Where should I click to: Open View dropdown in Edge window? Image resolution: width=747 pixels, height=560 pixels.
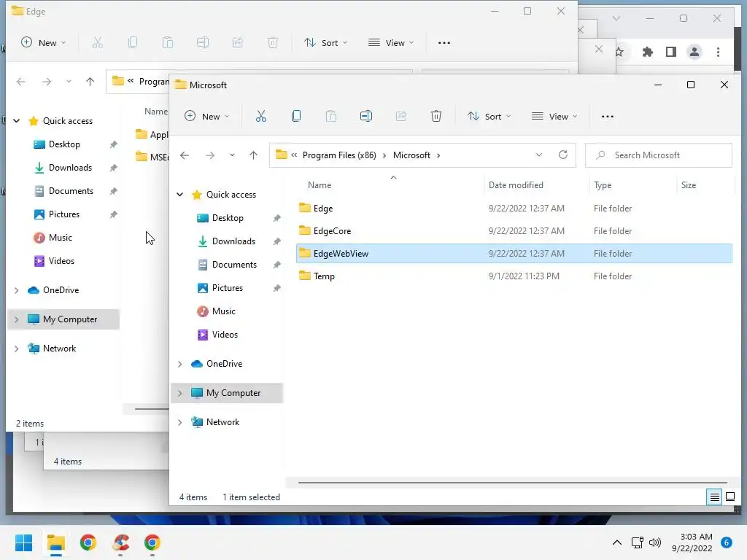click(x=391, y=43)
